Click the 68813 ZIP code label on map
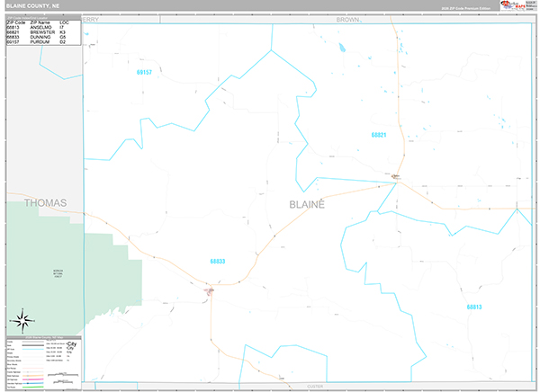The height and width of the screenshot is (392, 540). click(x=474, y=307)
